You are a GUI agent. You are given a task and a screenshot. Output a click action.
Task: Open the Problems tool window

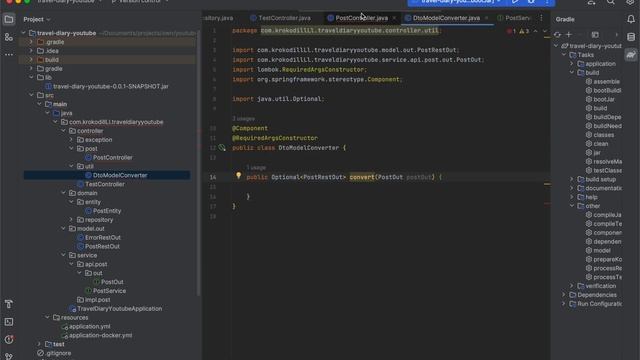pos(9,340)
